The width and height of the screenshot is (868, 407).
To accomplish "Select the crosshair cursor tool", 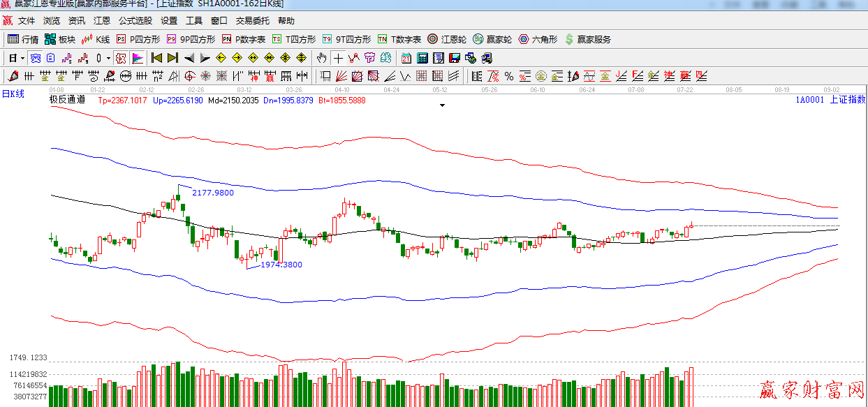I will [x=338, y=58].
